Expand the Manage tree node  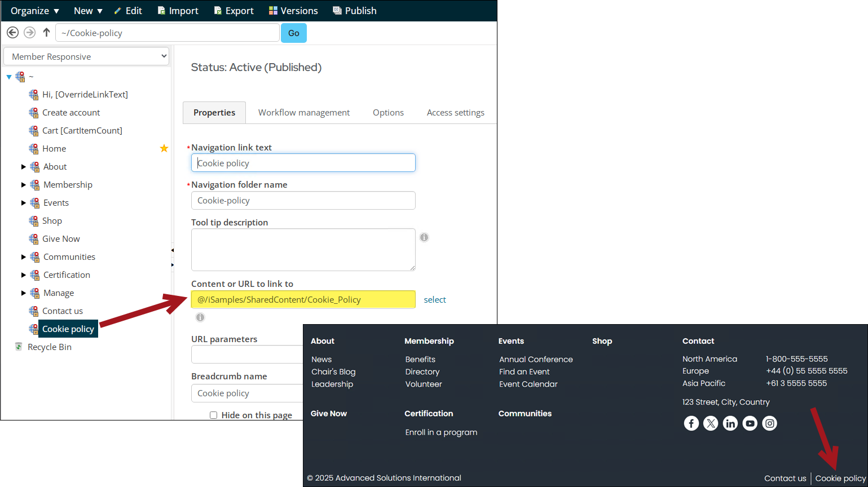coord(24,293)
